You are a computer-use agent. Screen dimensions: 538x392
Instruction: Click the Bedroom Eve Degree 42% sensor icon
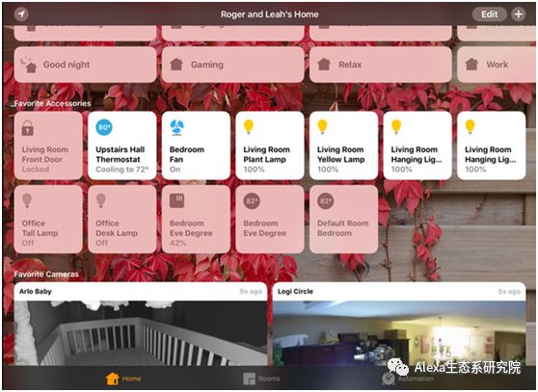[x=177, y=200]
